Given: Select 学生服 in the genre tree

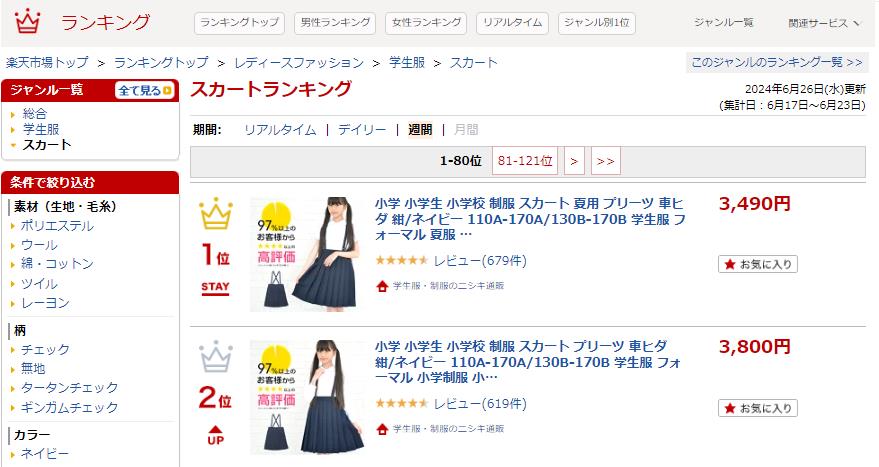Looking at the screenshot, I should click(x=41, y=129).
